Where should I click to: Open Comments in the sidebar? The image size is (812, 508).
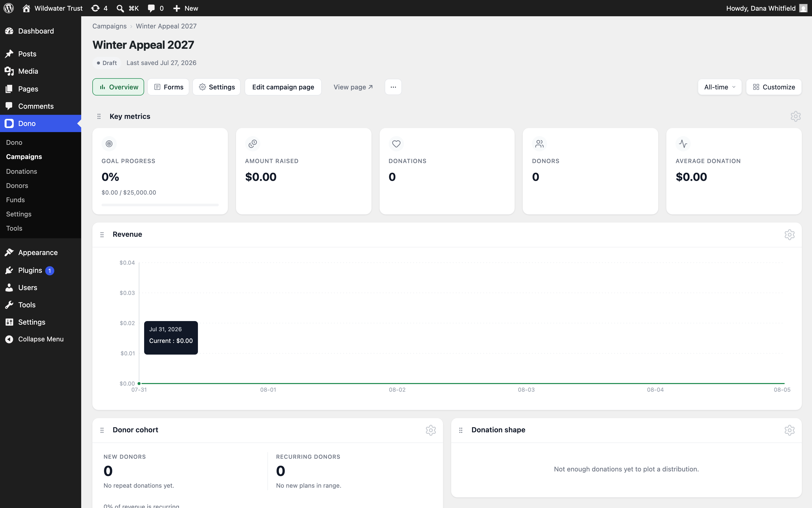point(41,106)
